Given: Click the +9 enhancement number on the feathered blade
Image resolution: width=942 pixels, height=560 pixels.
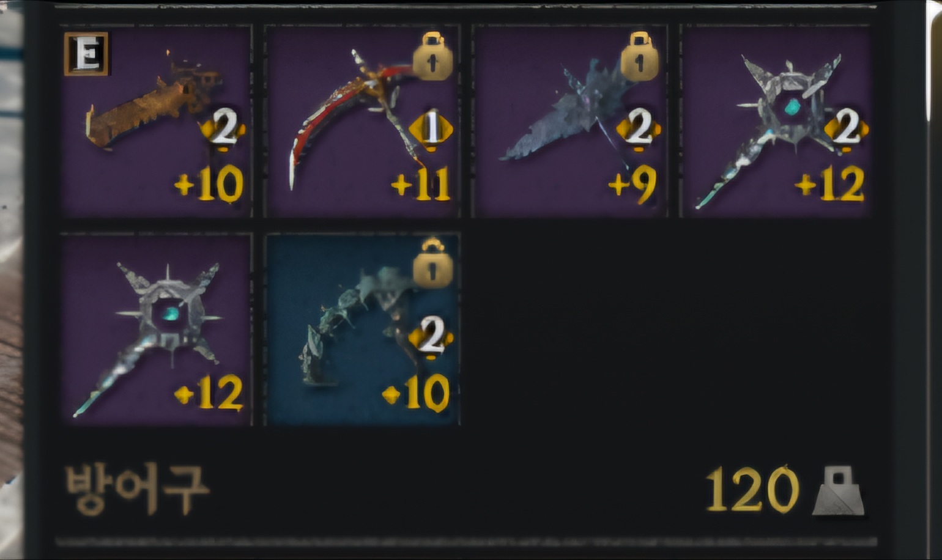Looking at the screenshot, I should click(x=633, y=185).
